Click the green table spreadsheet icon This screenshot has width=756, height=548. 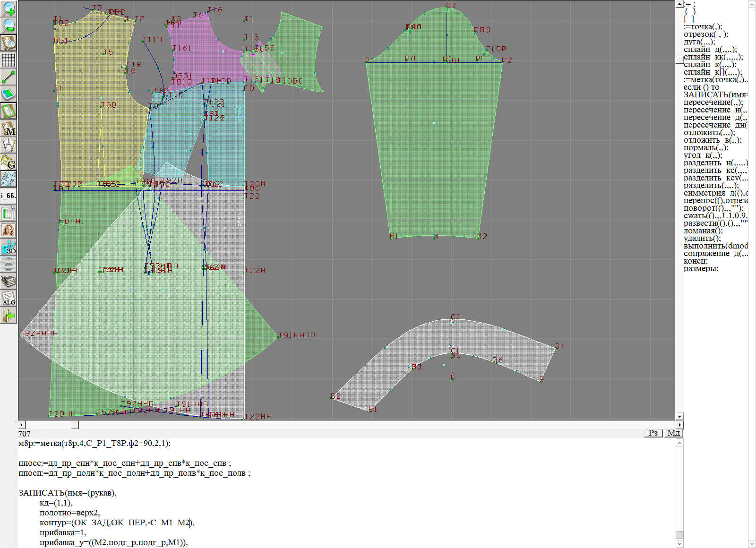pos(9,213)
